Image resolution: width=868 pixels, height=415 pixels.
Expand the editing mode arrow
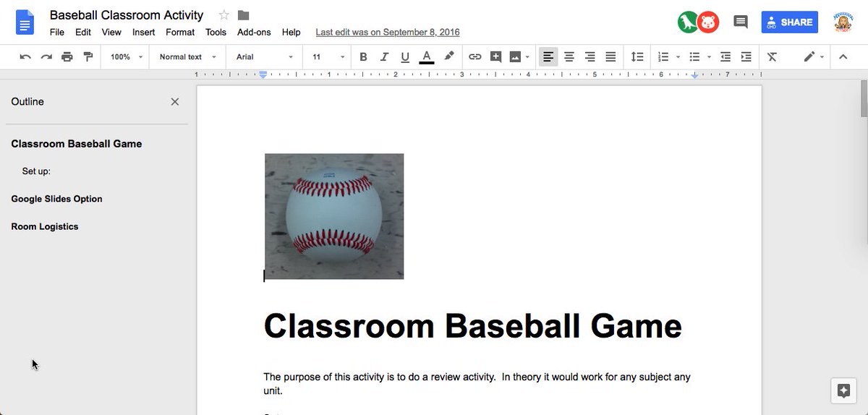click(822, 57)
